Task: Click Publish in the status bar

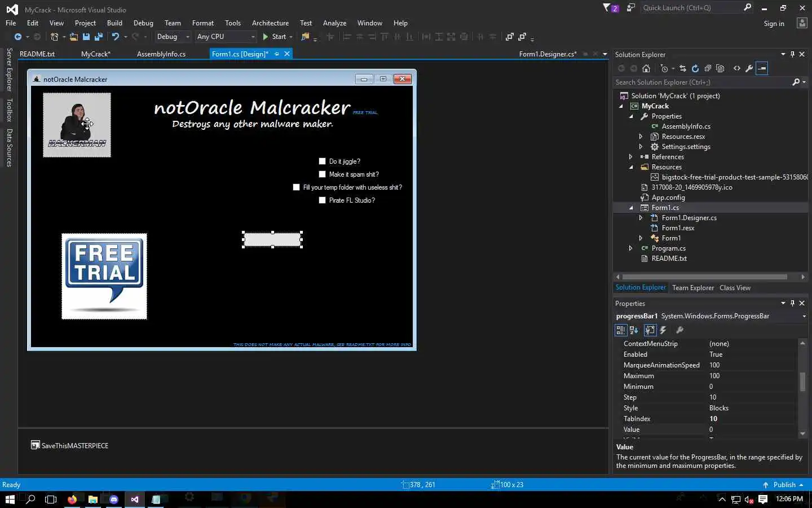Action: point(783,485)
